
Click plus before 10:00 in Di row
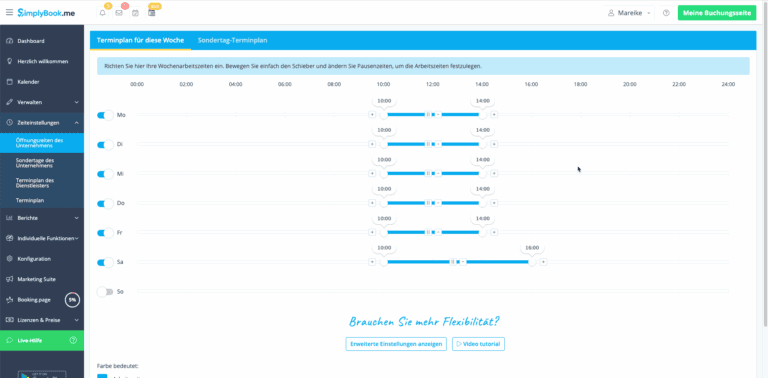[x=372, y=144]
